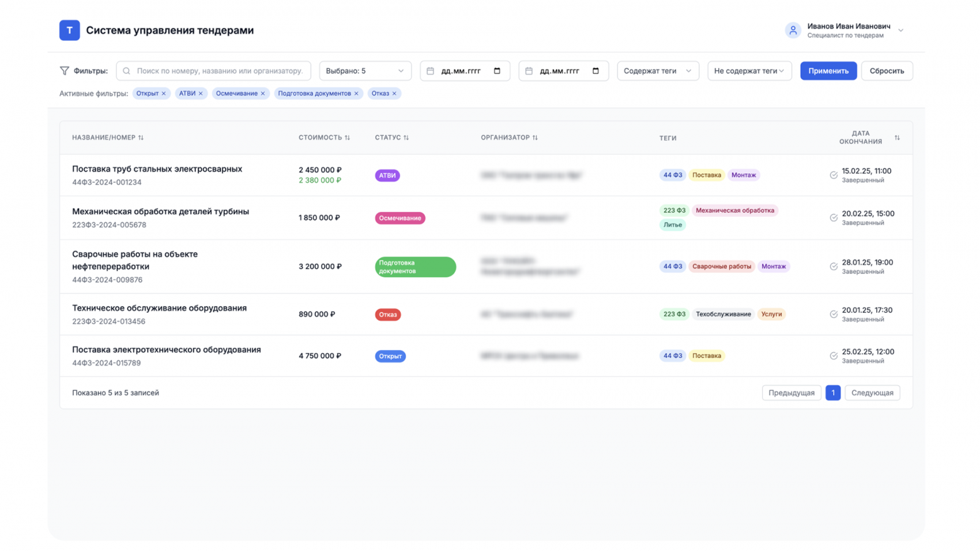
Task: Expand the Не содержат теги dropdown
Action: 749,71
